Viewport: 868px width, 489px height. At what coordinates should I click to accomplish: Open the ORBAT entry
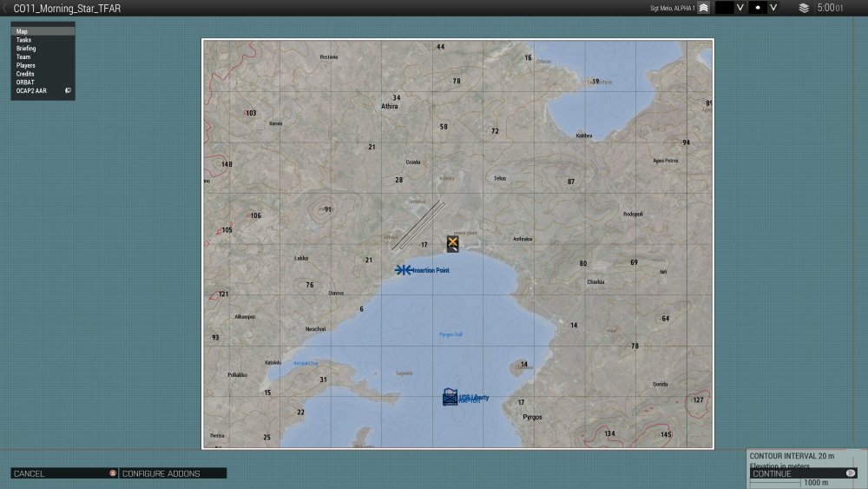(x=25, y=82)
